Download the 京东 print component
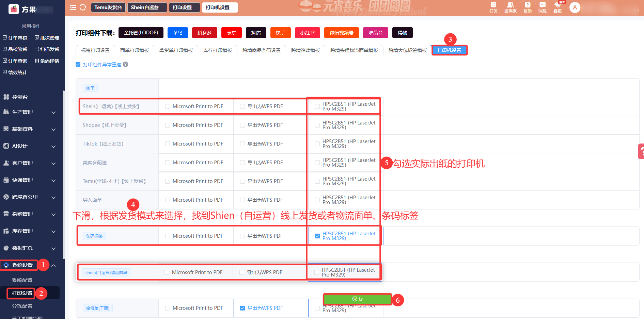Viewport: 644px width, 319px height. (x=232, y=33)
